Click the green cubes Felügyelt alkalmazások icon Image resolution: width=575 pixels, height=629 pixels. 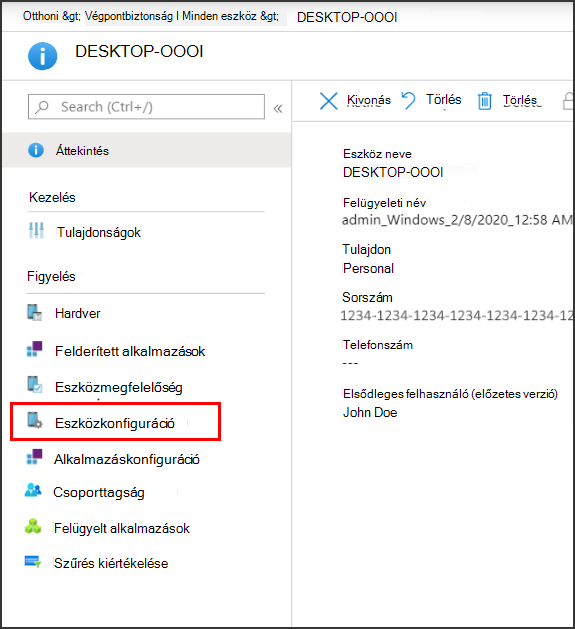[x=33, y=526]
